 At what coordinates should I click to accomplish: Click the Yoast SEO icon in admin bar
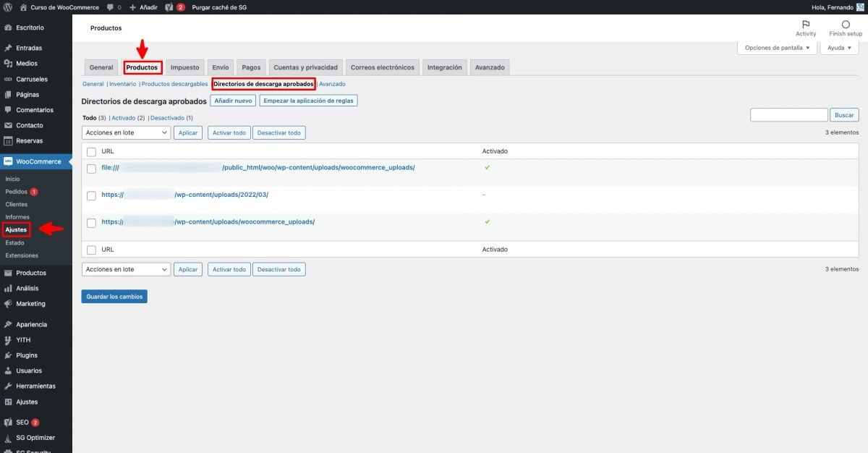(x=169, y=7)
